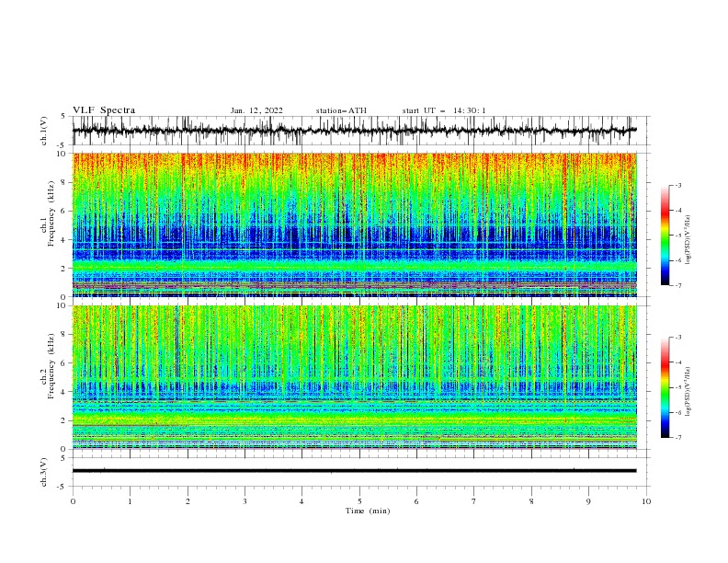Click the 'Time (min)' axis title
This screenshot has width=728, height=563.
pyautogui.click(x=368, y=511)
